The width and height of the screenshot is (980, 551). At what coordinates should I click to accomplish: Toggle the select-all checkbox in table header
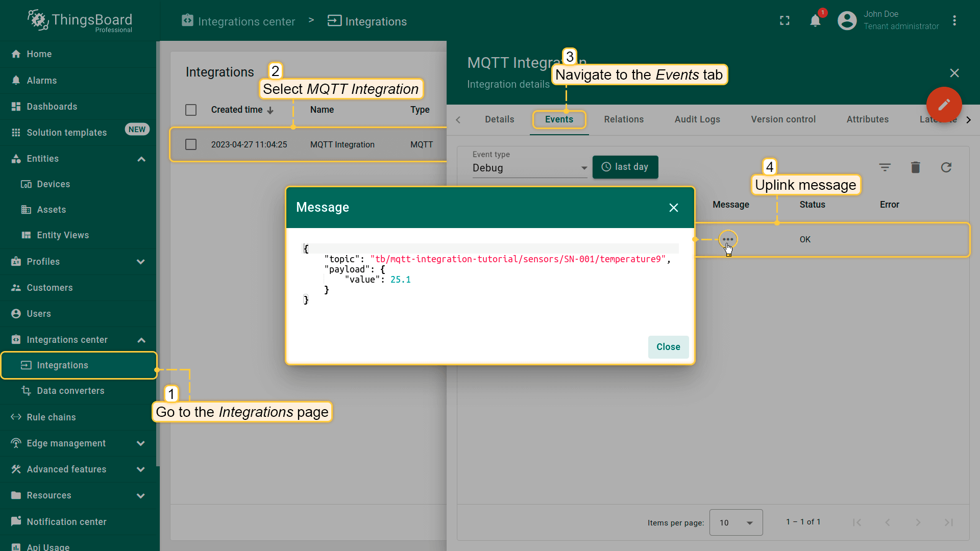click(x=191, y=110)
